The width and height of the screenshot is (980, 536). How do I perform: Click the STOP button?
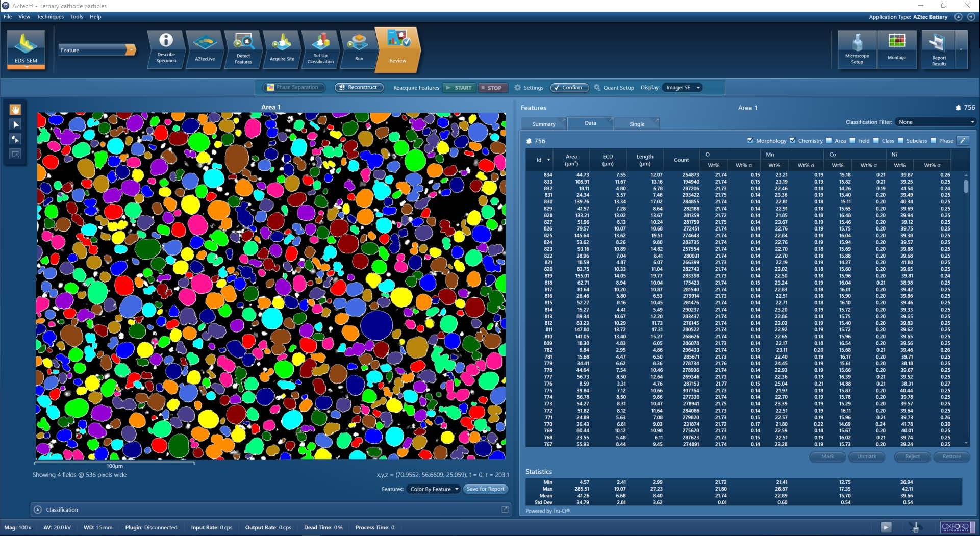(492, 88)
